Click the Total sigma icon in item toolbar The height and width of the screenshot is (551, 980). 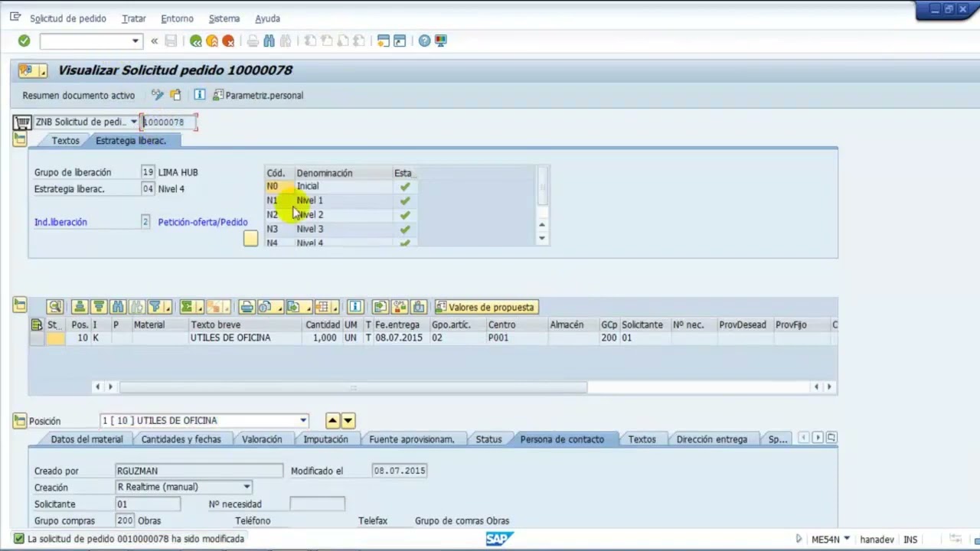pyautogui.click(x=186, y=307)
